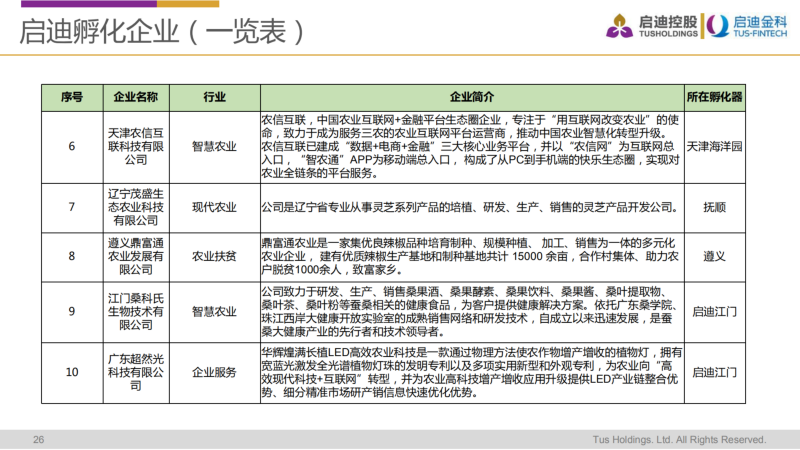Screen dimensions: 800x450
Task: Click the 现代农业 industry cell
Action: (x=214, y=208)
